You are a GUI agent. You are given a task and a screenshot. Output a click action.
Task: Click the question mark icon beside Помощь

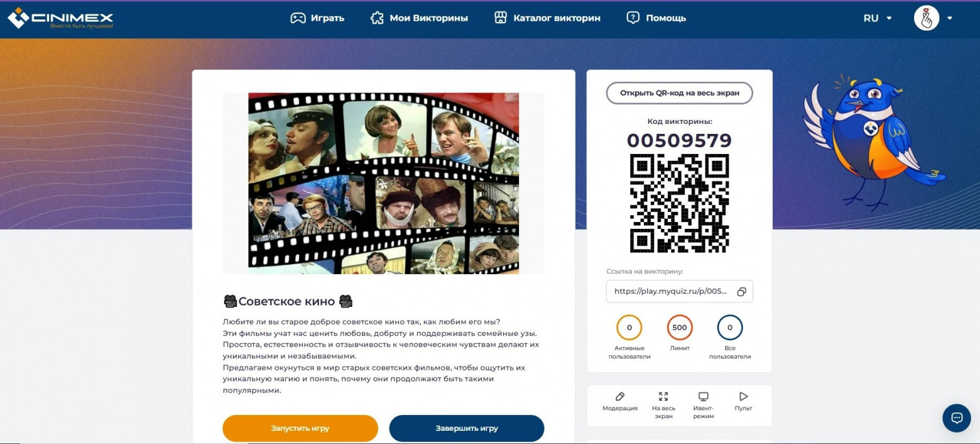coord(633,18)
